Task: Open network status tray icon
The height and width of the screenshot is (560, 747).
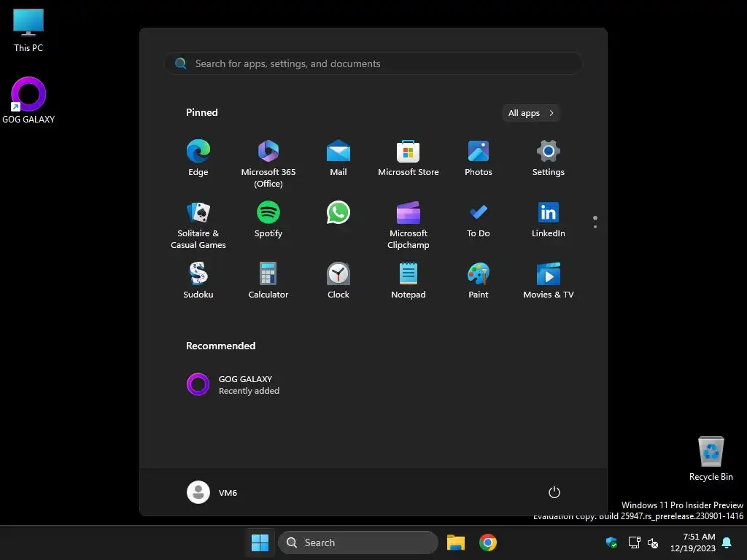Action: tap(634, 542)
